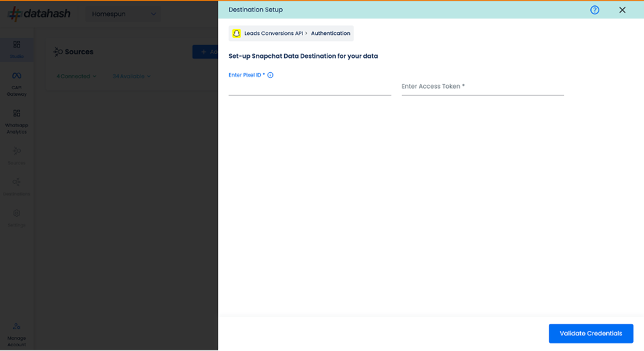Open CAPI Gateway in the sidebar
The width and height of the screenshot is (644, 351).
tap(17, 84)
